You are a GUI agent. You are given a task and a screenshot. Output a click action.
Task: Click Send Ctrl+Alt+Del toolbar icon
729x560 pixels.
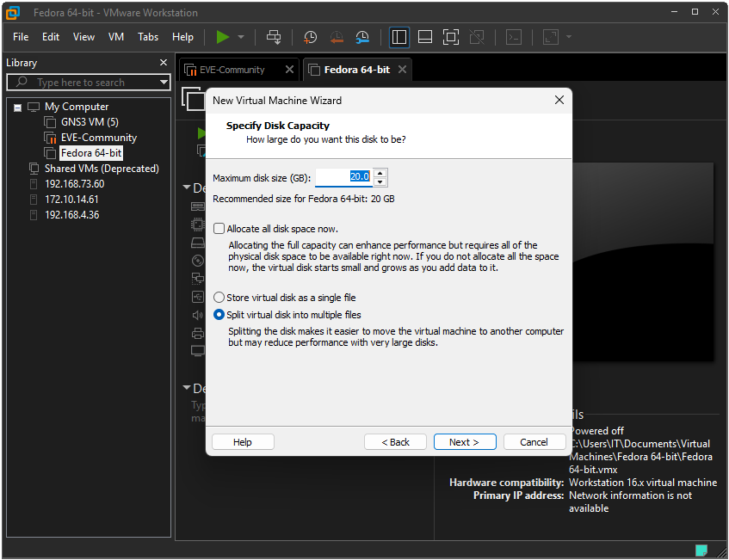click(x=274, y=37)
